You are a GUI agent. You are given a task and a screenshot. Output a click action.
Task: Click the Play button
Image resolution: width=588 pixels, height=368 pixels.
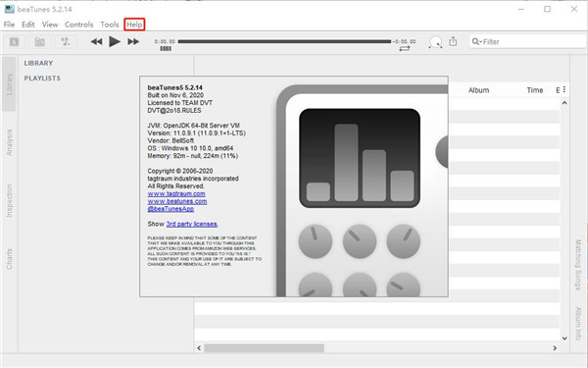(x=115, y=41)
